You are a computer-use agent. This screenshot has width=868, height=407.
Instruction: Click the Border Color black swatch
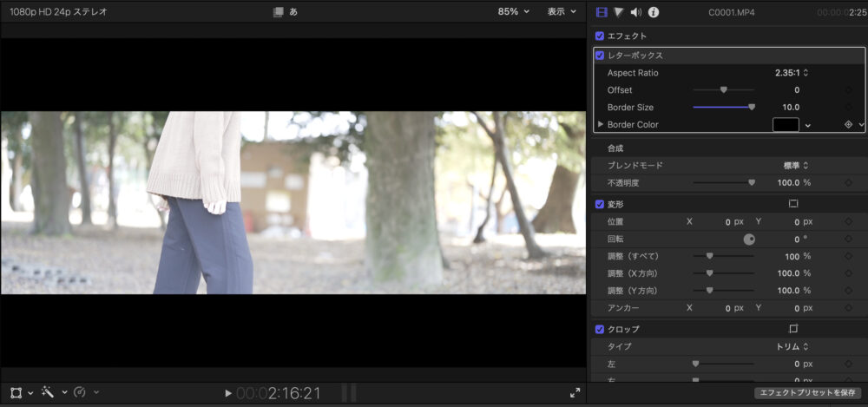click(786, 125)
